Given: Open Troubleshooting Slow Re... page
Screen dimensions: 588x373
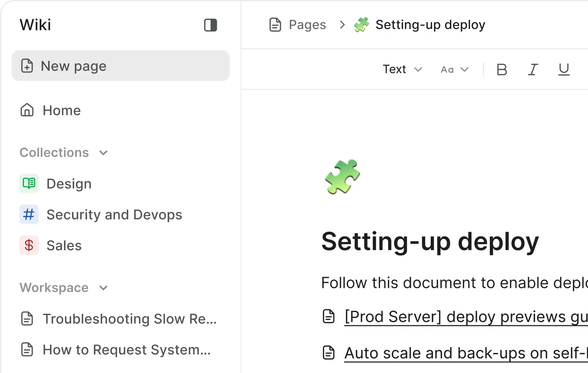Looking at the screenshot, I should (129, 319).
